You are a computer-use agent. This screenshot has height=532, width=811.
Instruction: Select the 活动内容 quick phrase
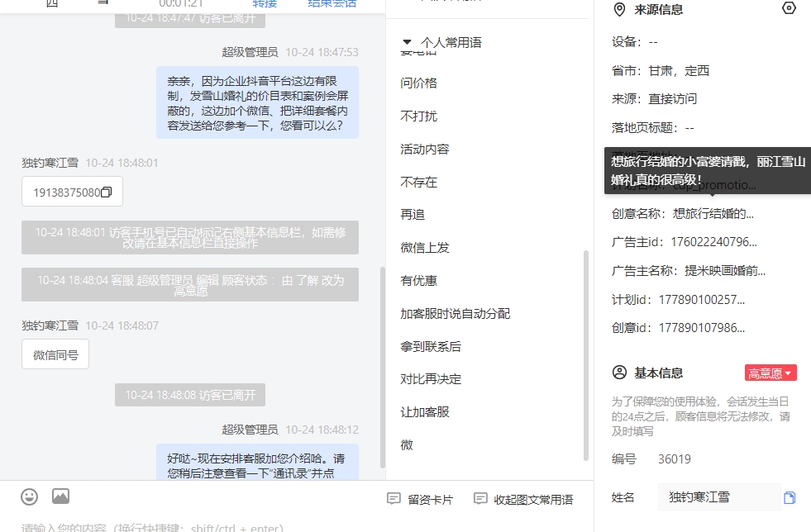(x=425, y=150)
